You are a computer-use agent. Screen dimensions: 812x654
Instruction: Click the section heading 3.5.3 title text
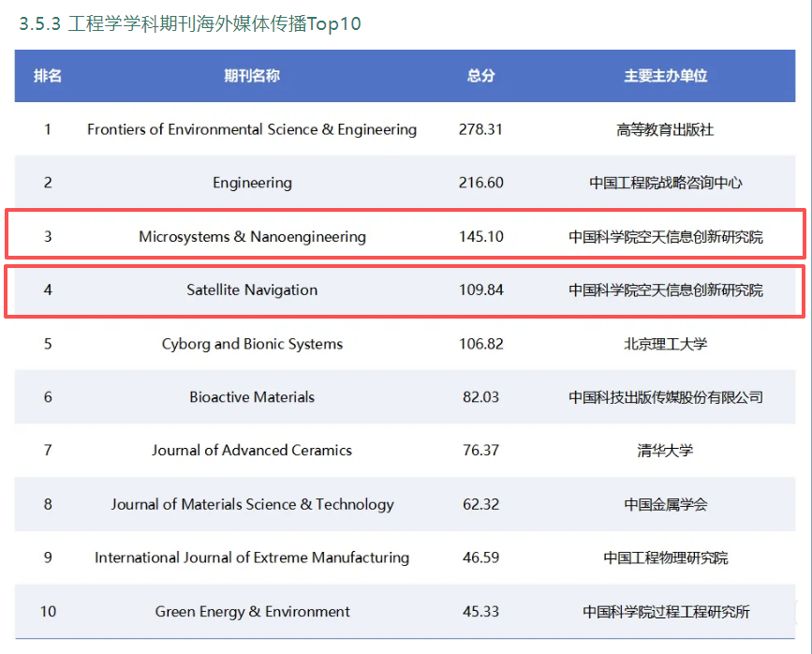click(190, 24)
